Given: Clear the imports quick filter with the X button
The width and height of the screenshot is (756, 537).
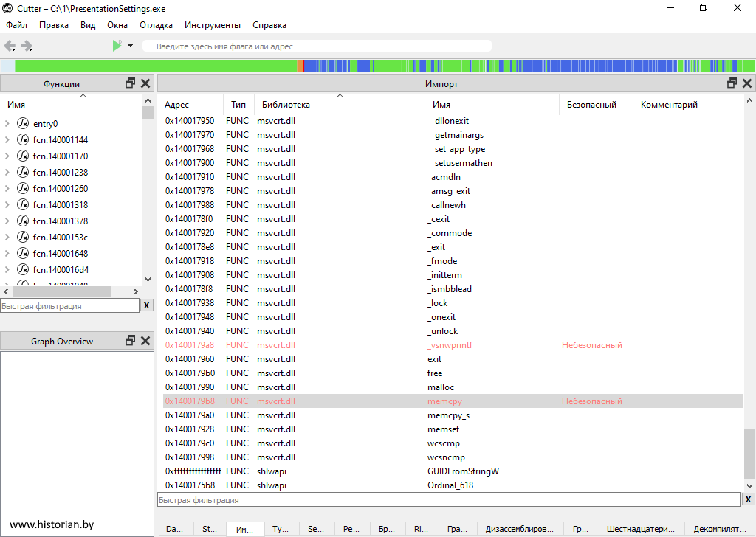Looking at the screenshot, I should point(748,500).
